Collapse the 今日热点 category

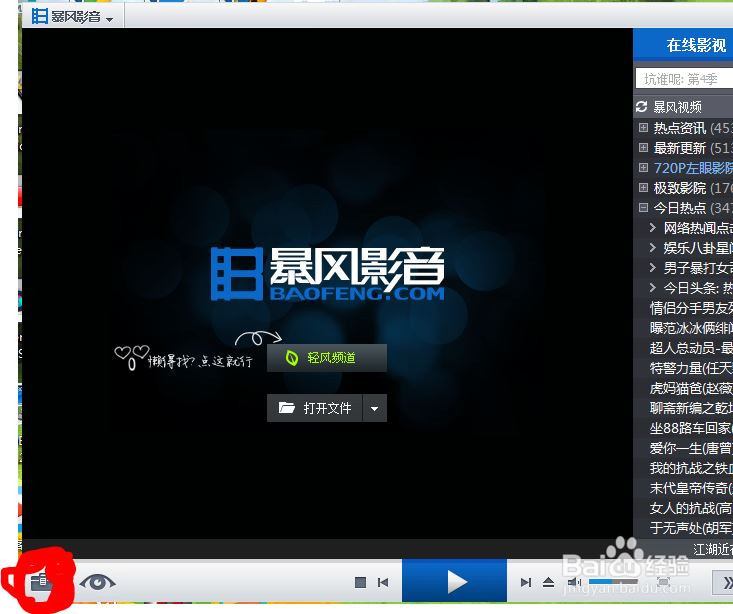click(643, 208)
